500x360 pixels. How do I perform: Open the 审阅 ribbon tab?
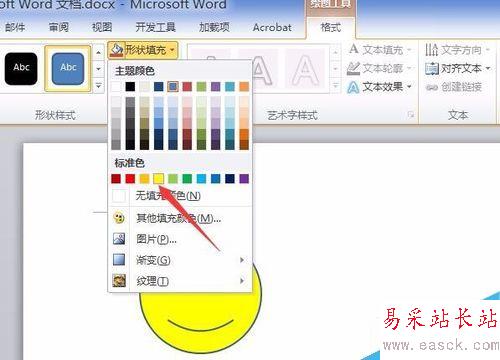[59, 27]
